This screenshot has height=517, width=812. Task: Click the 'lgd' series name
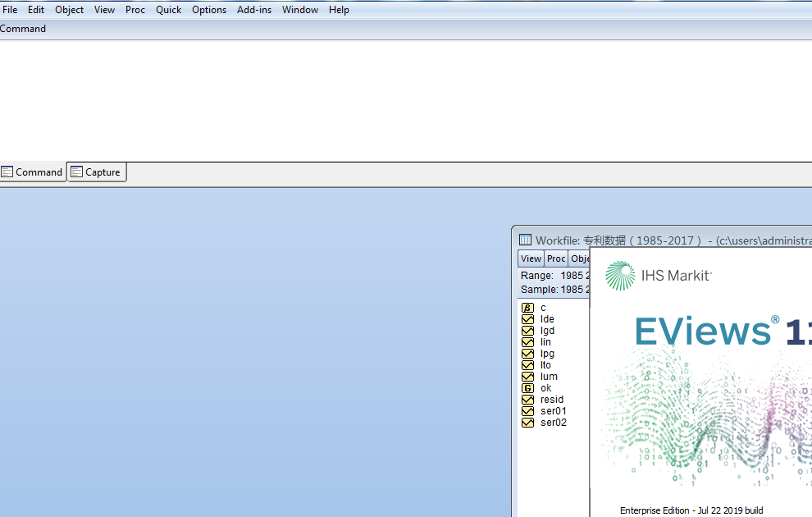pos(547,331)
